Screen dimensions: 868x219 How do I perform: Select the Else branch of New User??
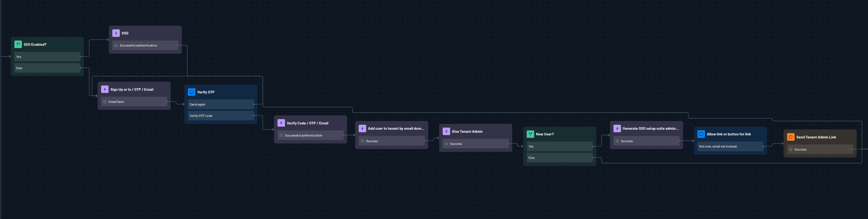560,158
